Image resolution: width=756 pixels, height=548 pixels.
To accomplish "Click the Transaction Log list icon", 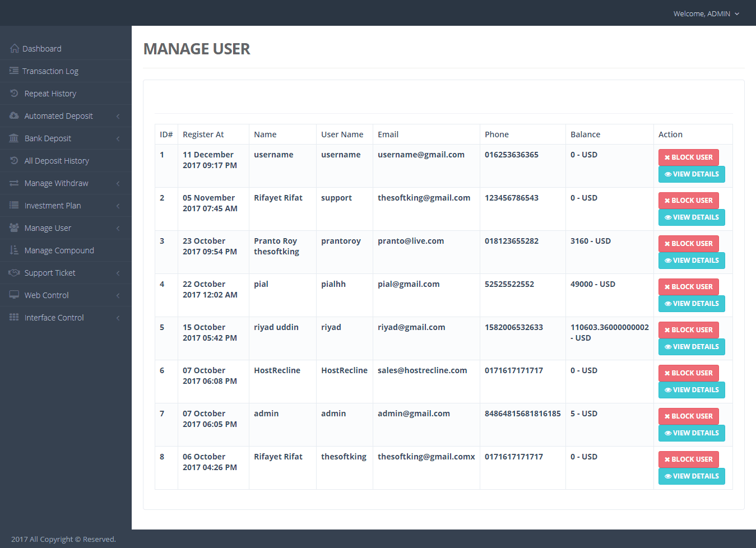I will (14, 71).
